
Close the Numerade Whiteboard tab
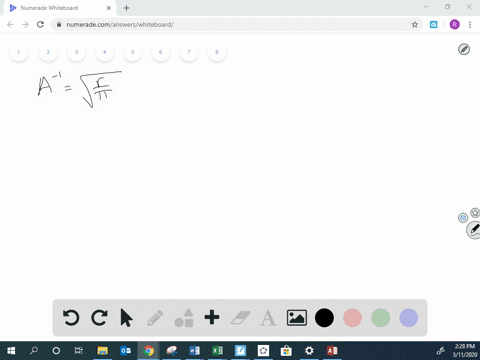109,8
